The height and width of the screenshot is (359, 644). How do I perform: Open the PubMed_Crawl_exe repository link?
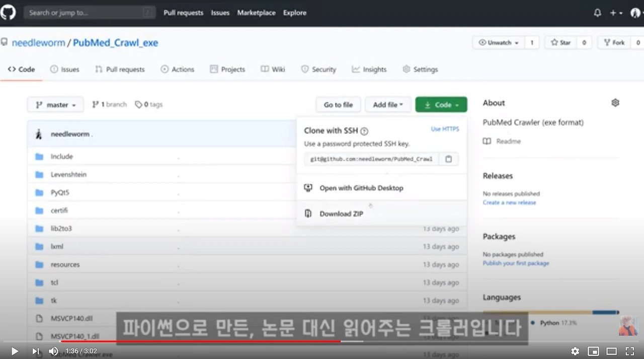116,43
